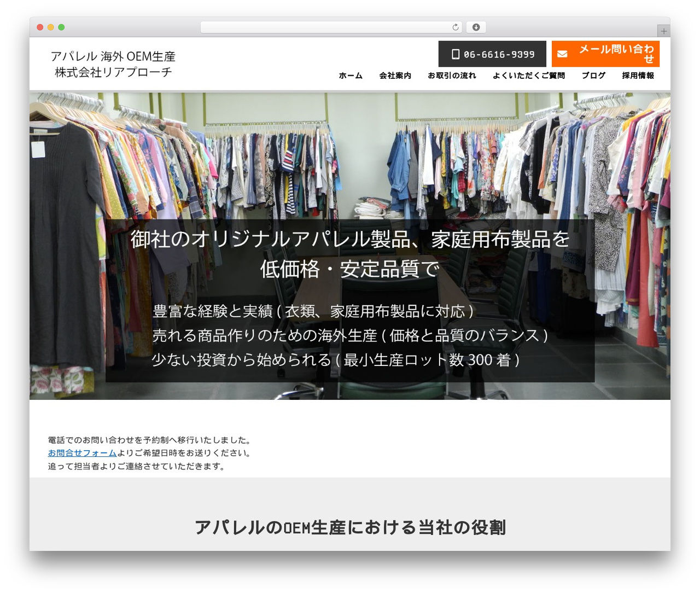Click text line 豊富な経験と実績
Image resolution: width=700 pixels, height=593 pixels.
(313, 311)
